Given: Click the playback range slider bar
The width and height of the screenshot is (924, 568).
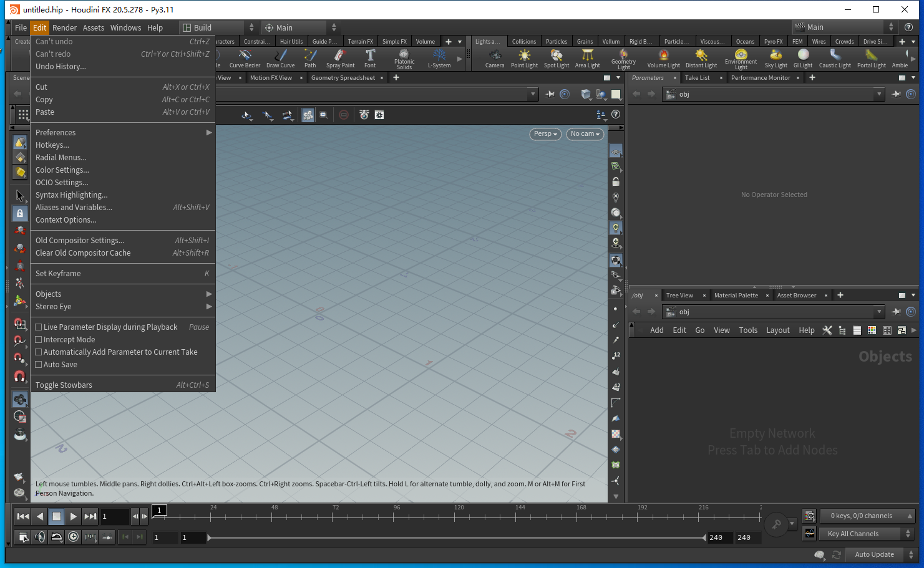Looking at the screenshot, I should 457,537.
